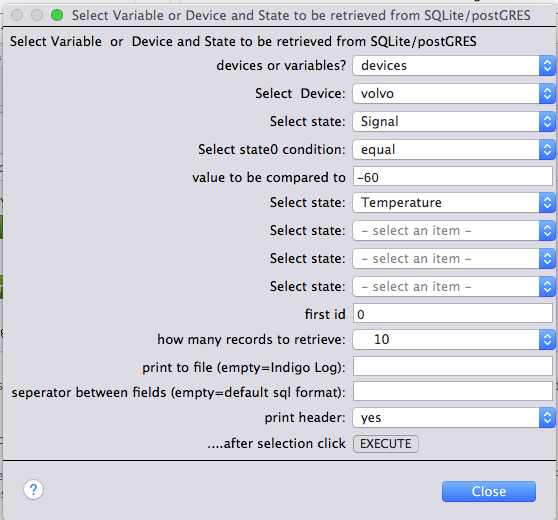Open the state dropdown showing Temperature
This screenshot has height=520, width=558.
coord(454,203)
